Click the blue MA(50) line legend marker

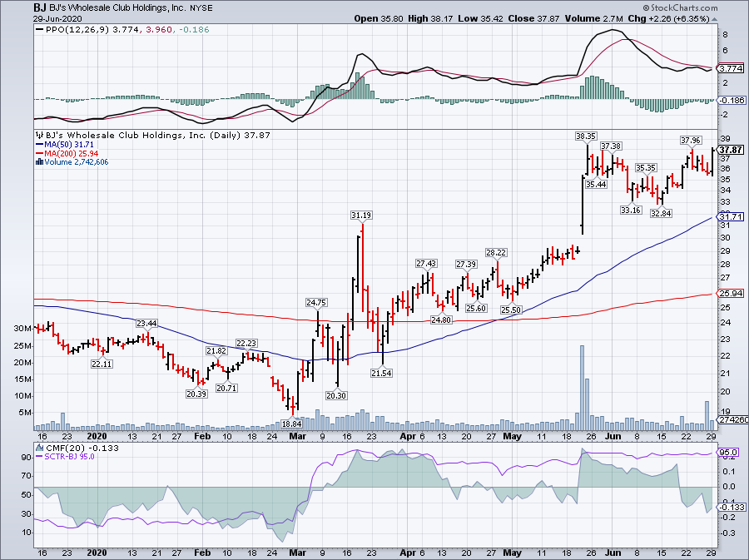pos(39,145)
